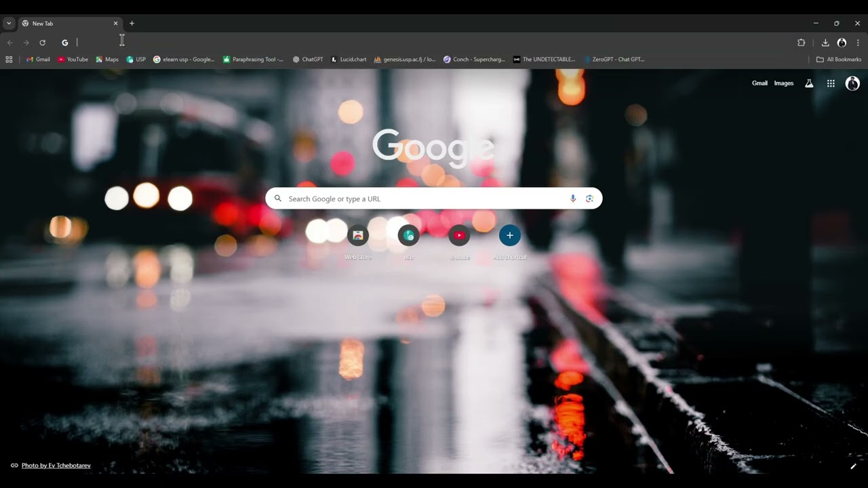Select the New Tab tab
Screen dimensions: 868x488
click(x=69, y=23)
